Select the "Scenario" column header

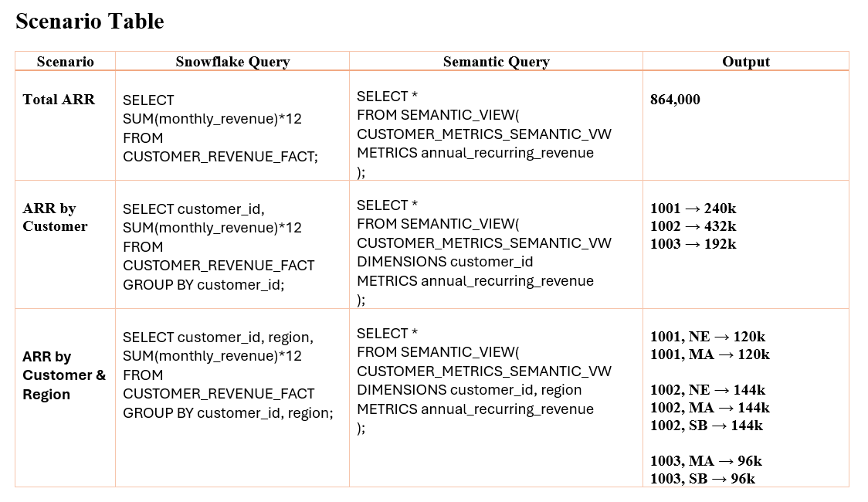pos(65,62)
